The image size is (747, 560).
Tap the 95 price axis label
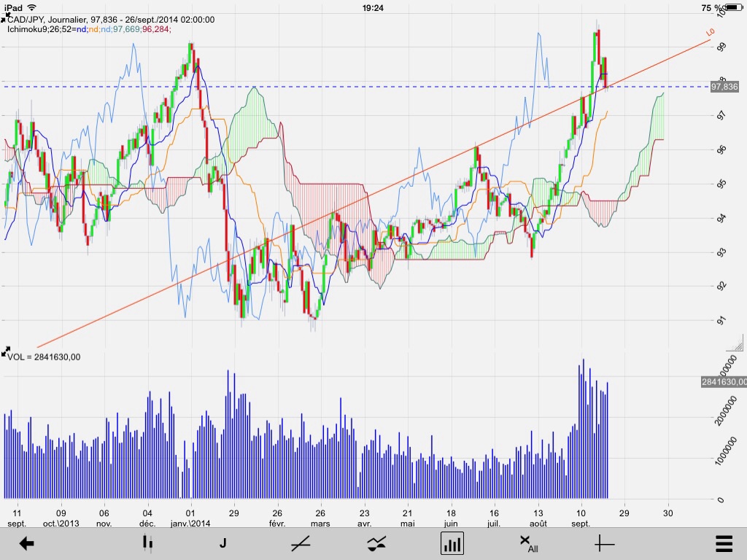coord(722,184)
